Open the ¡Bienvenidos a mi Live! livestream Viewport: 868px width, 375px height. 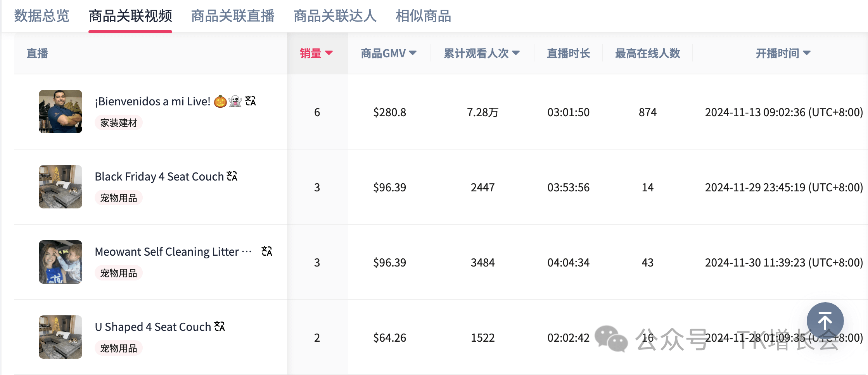(152, 101)
